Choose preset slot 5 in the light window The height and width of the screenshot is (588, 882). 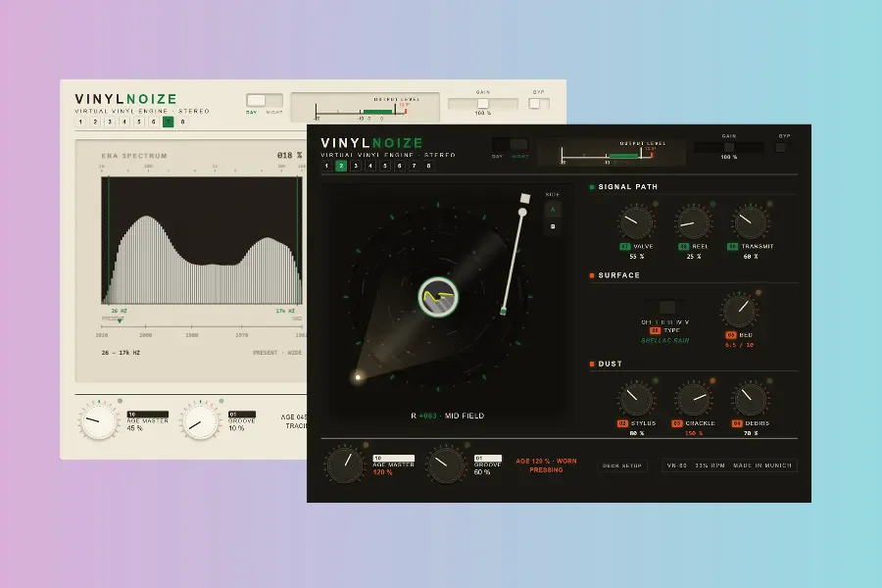[139, 122]
